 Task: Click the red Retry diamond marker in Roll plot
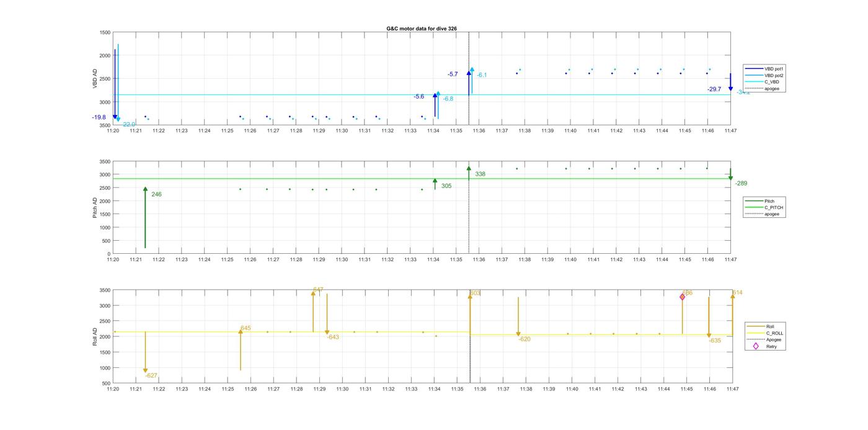(683, 297)
